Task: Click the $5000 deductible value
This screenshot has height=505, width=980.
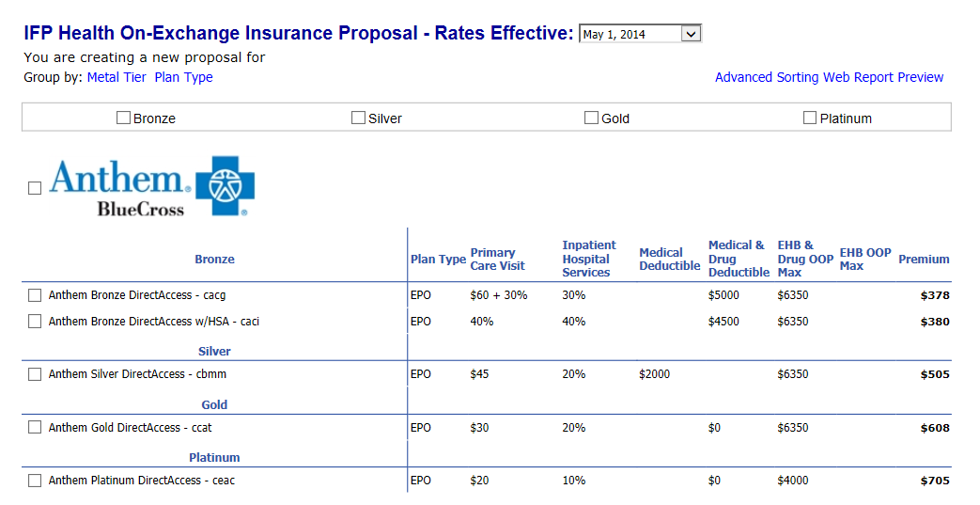Action: point(723,294)
